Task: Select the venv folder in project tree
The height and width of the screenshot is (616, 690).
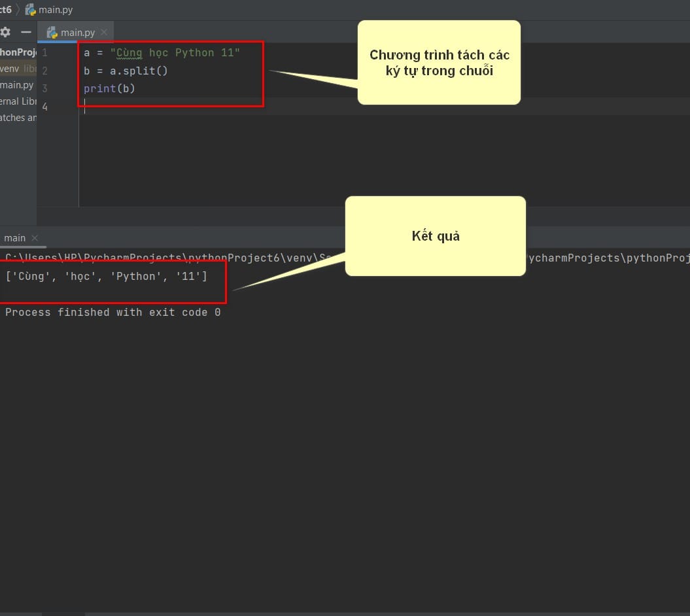Action: tap(9, 69)
